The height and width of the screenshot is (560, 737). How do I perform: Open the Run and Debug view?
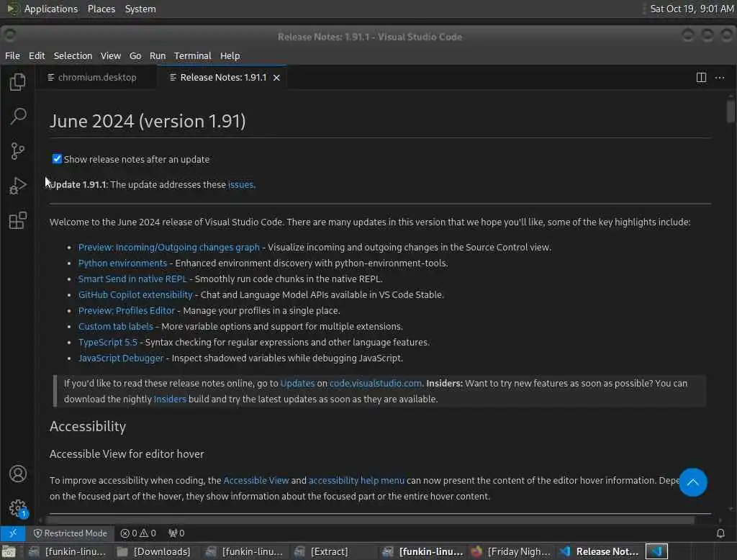17,186
